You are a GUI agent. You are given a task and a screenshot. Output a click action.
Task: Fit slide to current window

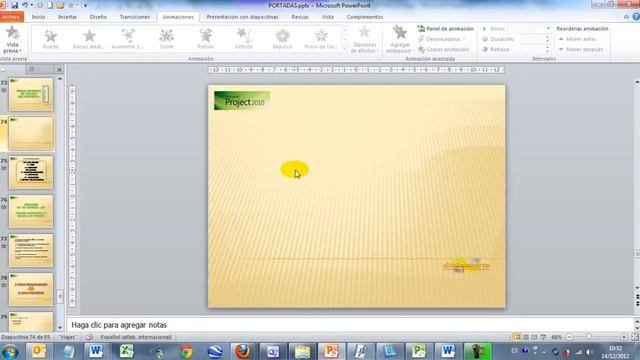click(x=635, y=337)
